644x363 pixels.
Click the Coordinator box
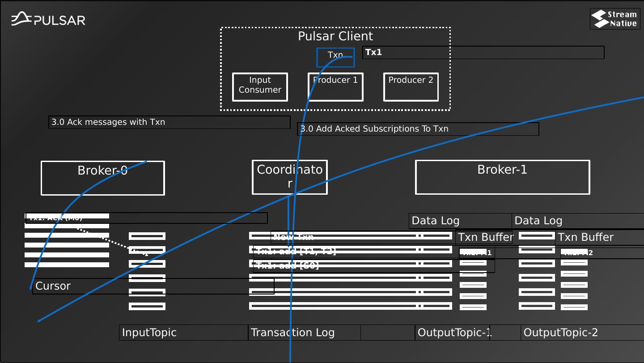pyautogui.click(x=289, y=177)
